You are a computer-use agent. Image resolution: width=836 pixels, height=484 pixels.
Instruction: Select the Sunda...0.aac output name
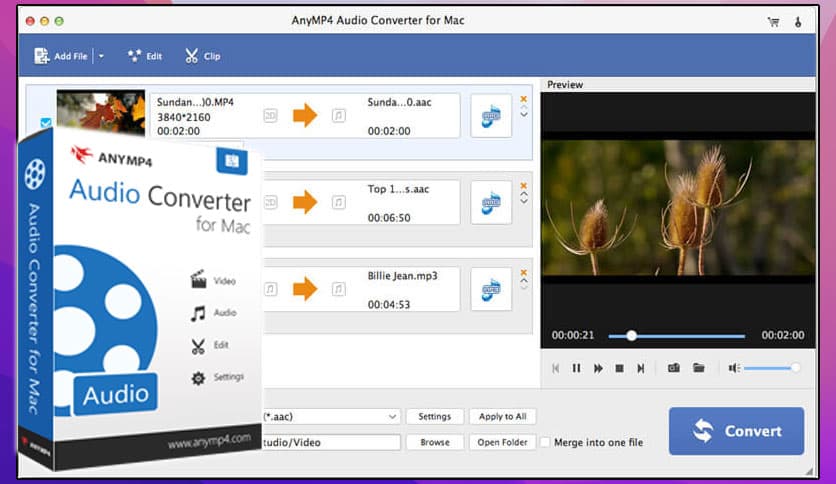pos(399,102)
